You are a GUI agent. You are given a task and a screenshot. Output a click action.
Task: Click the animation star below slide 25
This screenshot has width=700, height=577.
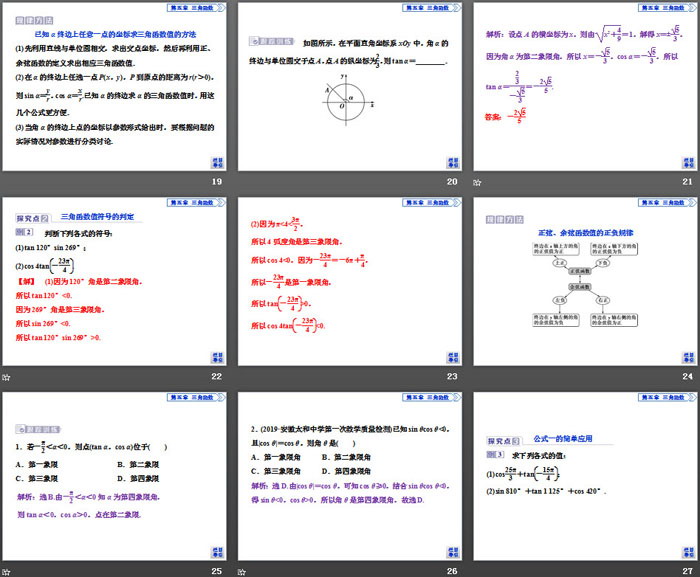pyautogui.click(x=7, y=570)
